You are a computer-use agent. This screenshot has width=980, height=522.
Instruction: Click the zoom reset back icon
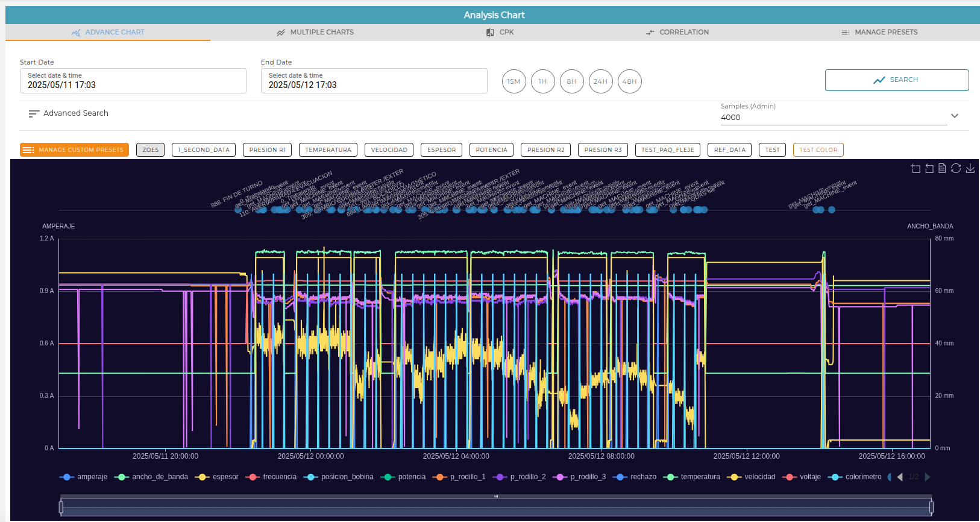point(929,168)
